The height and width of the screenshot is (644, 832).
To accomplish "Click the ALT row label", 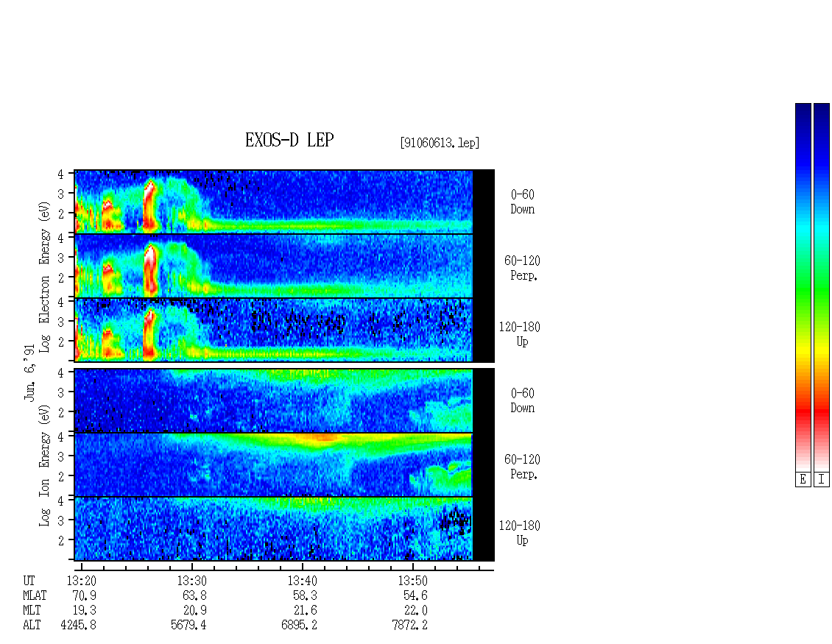I will [x=32, y=626].
